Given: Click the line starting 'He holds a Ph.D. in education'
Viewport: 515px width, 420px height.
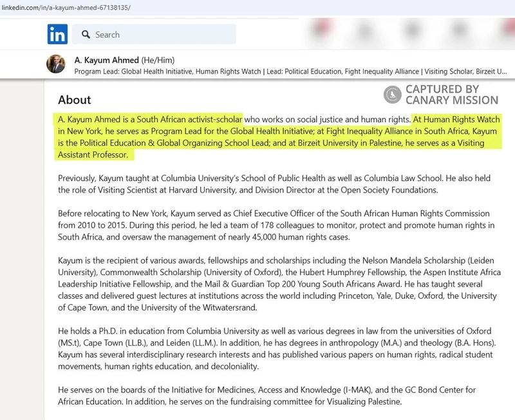Looking at the screenshot, I should coord(275,331).
